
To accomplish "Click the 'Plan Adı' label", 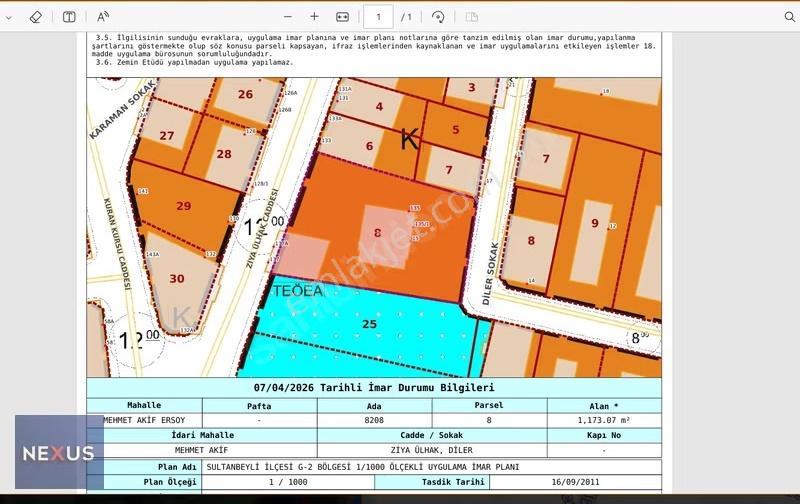I will click(177, 467).
